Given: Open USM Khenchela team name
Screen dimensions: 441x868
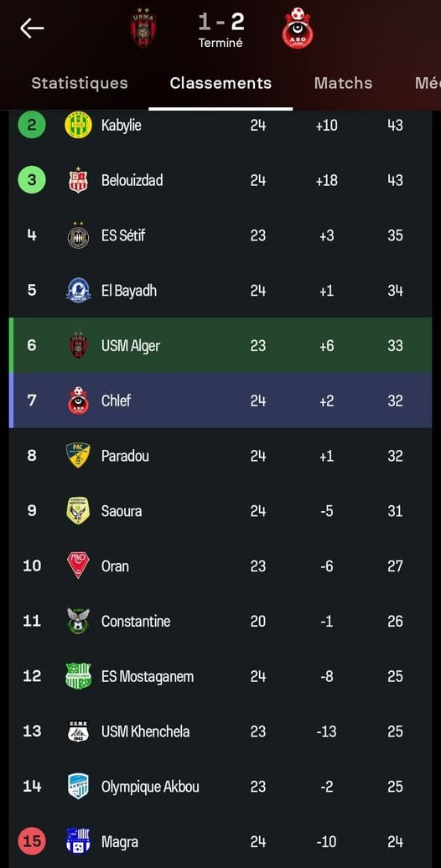Looking at the screenshot, I should 145,731.
